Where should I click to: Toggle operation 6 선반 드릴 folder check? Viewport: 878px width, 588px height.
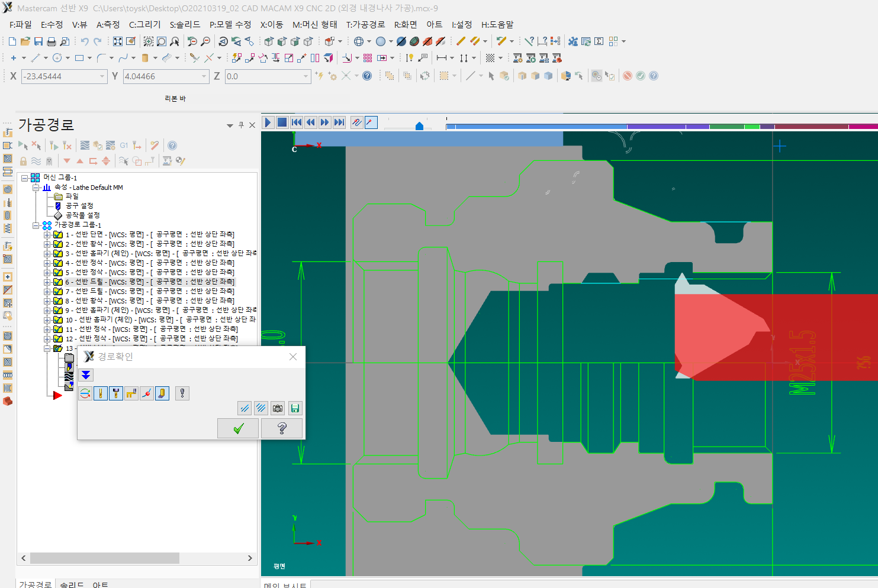point(57,282)
